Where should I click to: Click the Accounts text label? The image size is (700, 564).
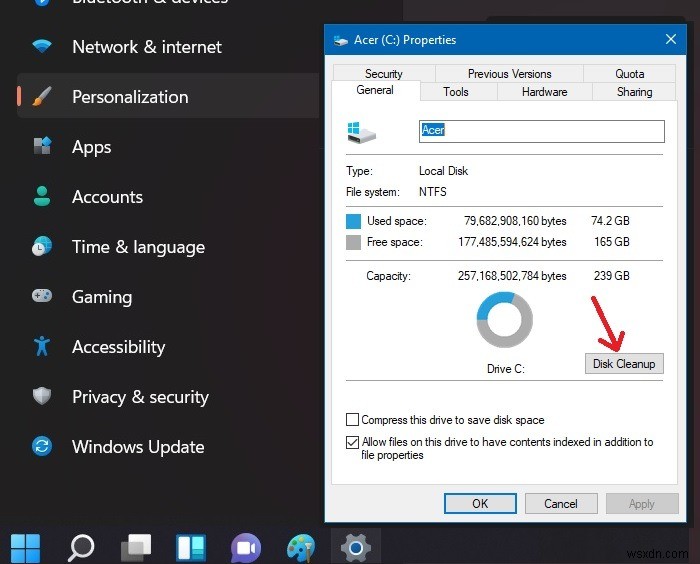click(108, 196)
